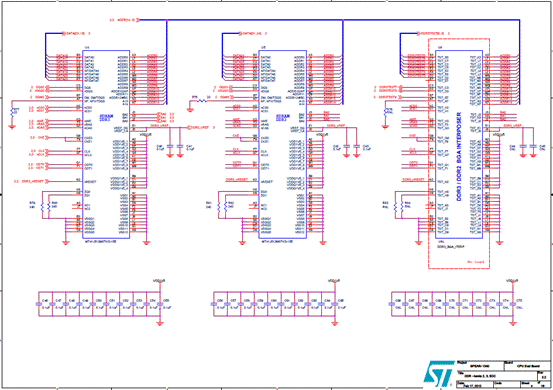The height and width of the screenshot is (390, 553).
Task: Click the VDDQ power symbol above middle capacitor bank
Action: coord(335,281)
